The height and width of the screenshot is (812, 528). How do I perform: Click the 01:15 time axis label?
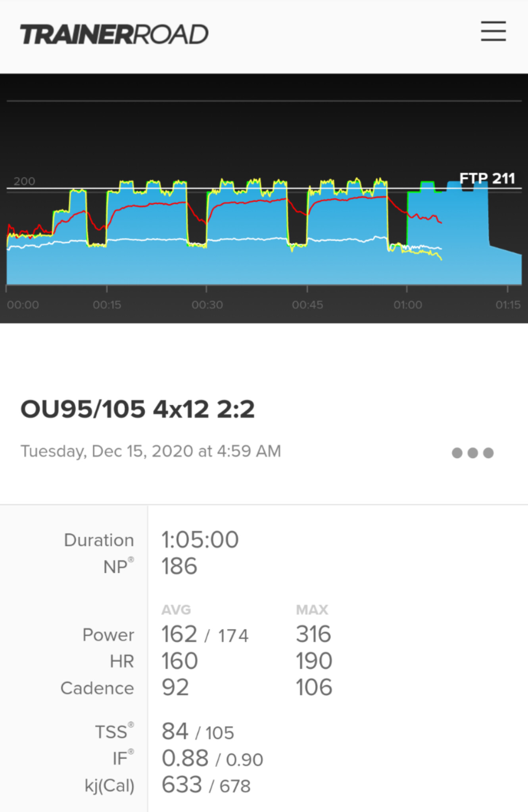[x=508, y=305]
